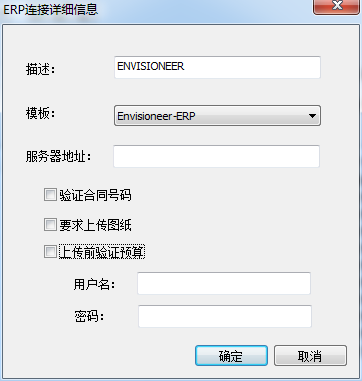The image size is (362, 381).
Task: Click inside the 服务器地址 input field
Action: point(217,156)
